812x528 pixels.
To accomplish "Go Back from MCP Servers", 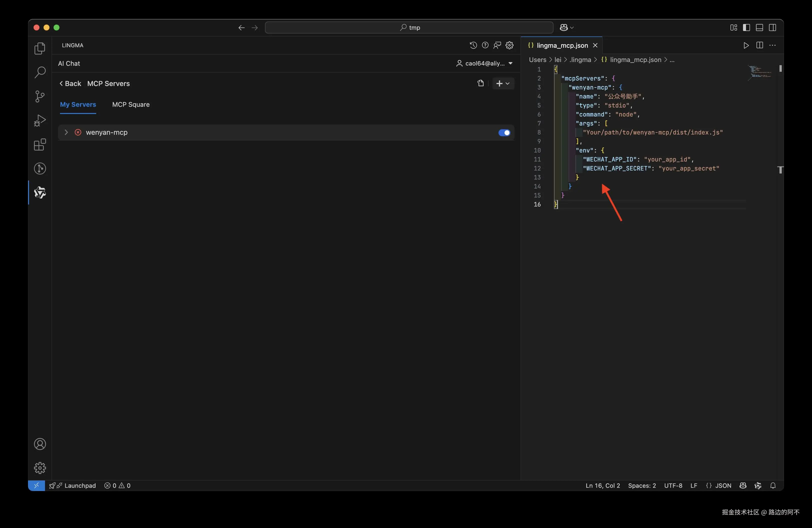I will [x=70, y=83].
